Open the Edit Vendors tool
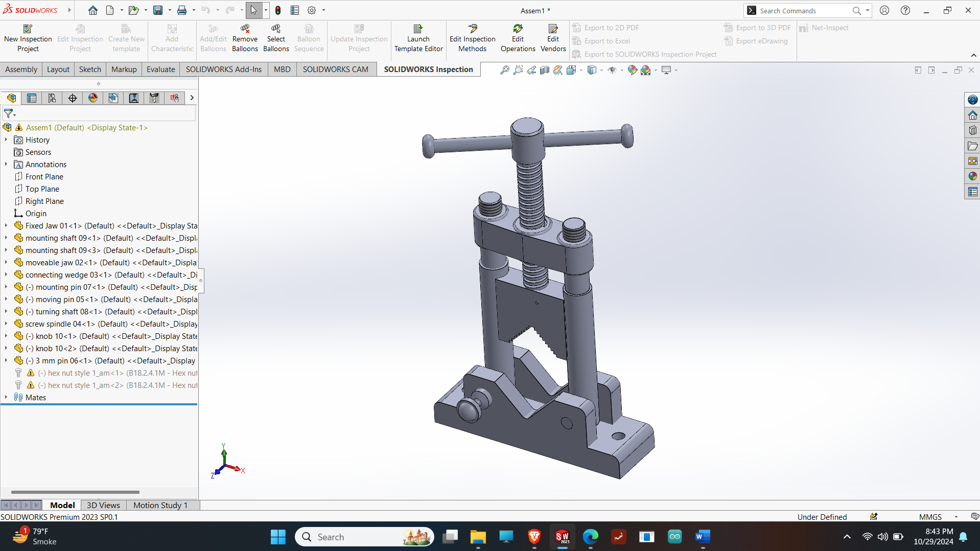The height and width of the screenshot is (551, 980). click(x=553, y=38)
